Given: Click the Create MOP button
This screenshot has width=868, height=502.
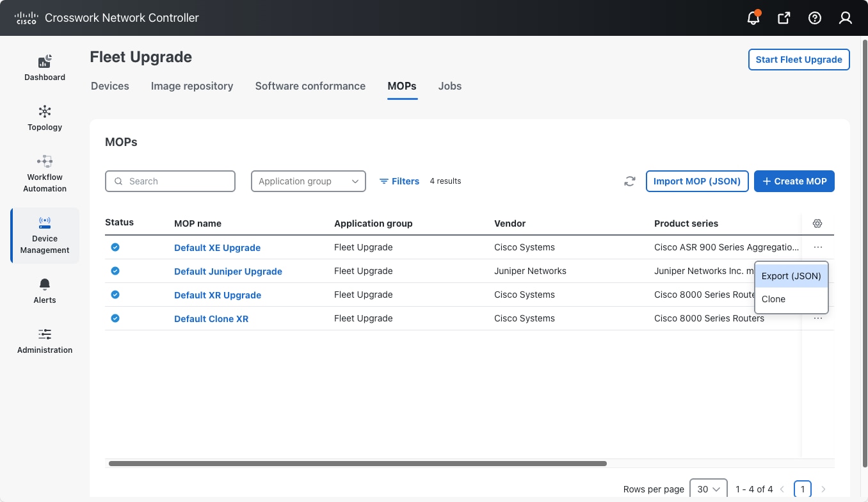Looking at the screenshot, I should coord(794,181).
